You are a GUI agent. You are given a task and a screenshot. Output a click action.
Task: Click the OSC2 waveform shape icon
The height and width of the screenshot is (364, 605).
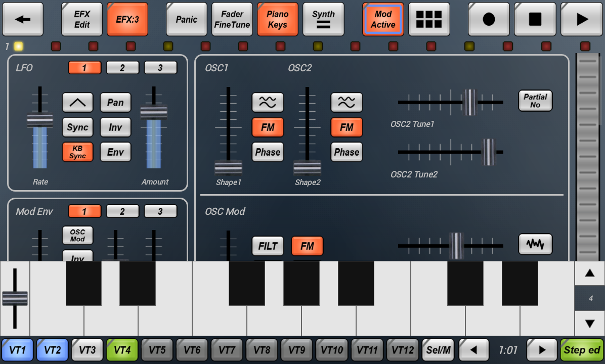(347, 102)
